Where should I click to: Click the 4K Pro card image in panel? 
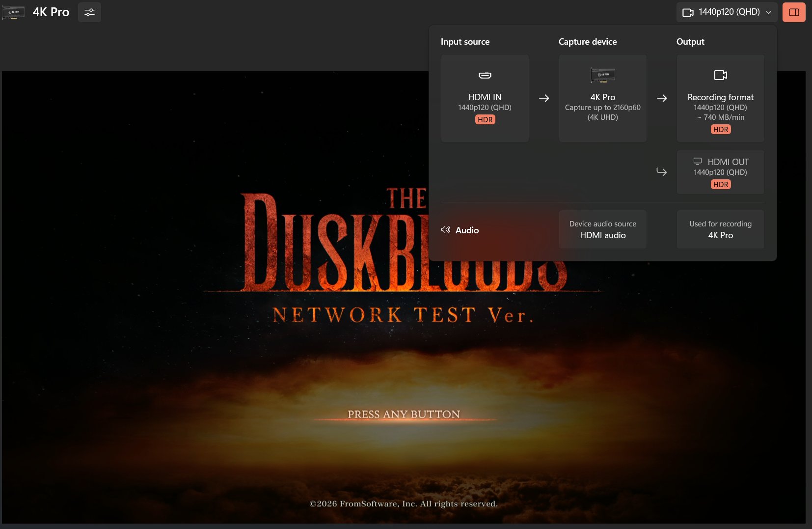(x=603, y=75)
